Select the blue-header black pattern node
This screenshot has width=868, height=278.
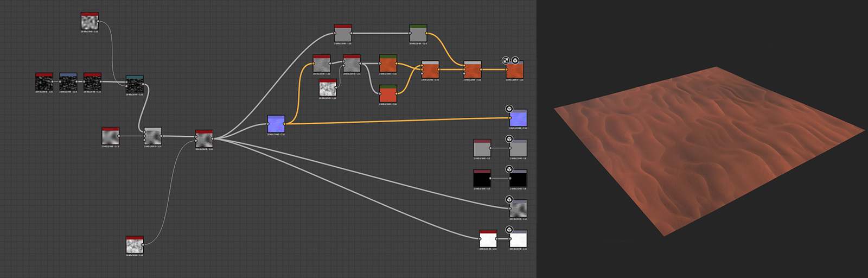(x=68, y=81)
